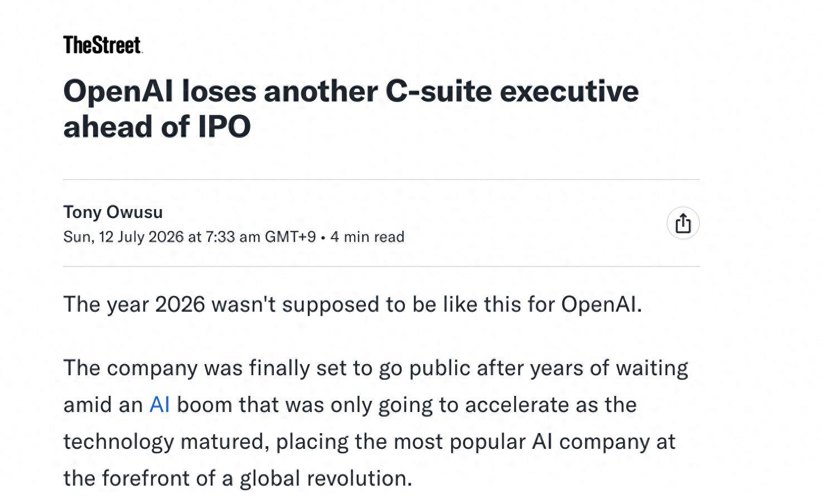
Task: Click 'OpenAI.' ending the first paragraph
Action: pos(601,304)
